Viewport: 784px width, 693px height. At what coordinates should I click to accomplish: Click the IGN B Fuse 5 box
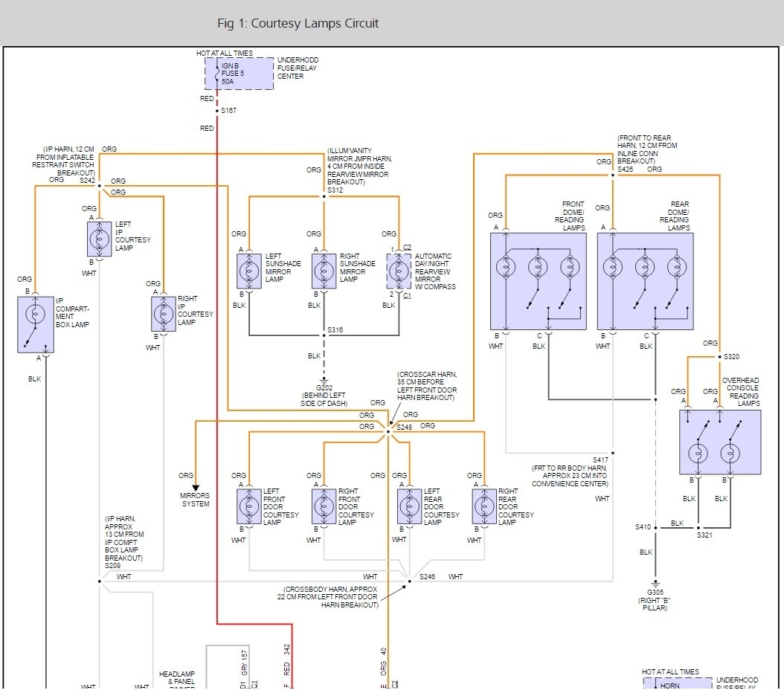(239, 74)
